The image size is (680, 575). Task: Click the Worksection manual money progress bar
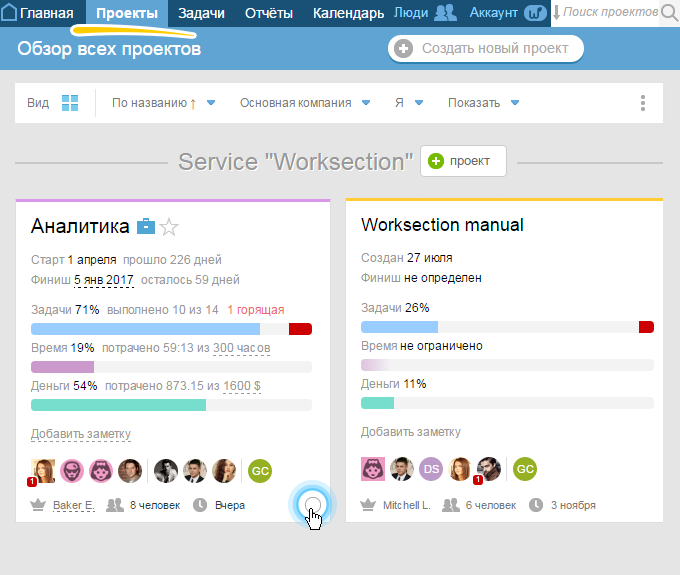click(507, 403)
